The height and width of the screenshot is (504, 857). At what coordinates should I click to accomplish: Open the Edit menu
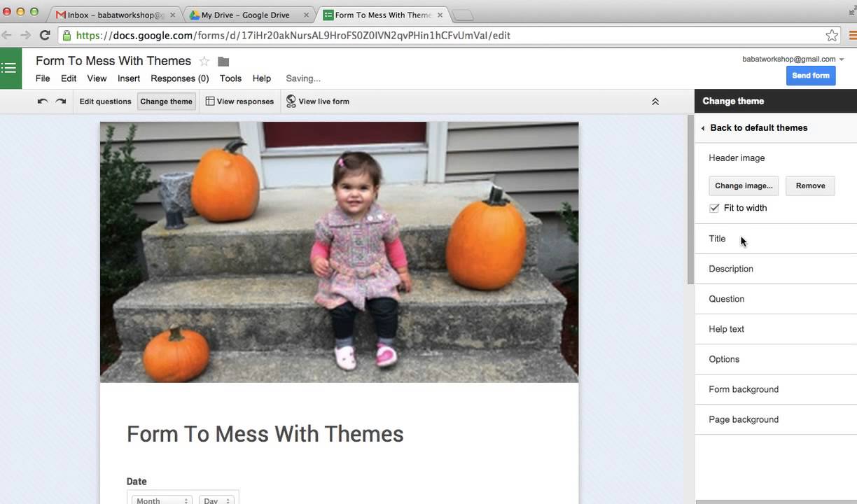coord(69,78)
